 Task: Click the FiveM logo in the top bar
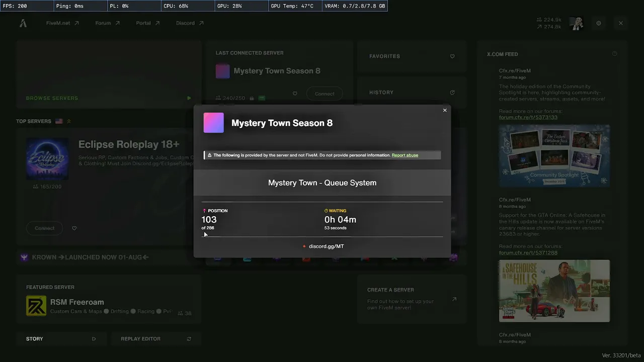point(23,23)
